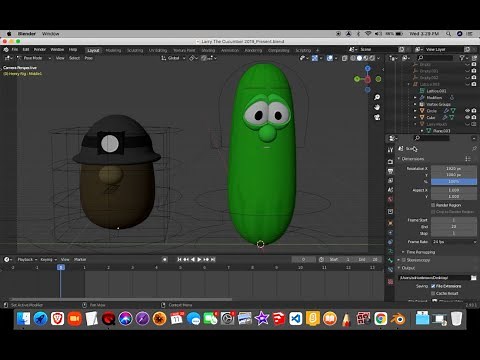Toggle render camera icon for Circle
The height and width of the screenshot is (360, 480).
[474, 111]
